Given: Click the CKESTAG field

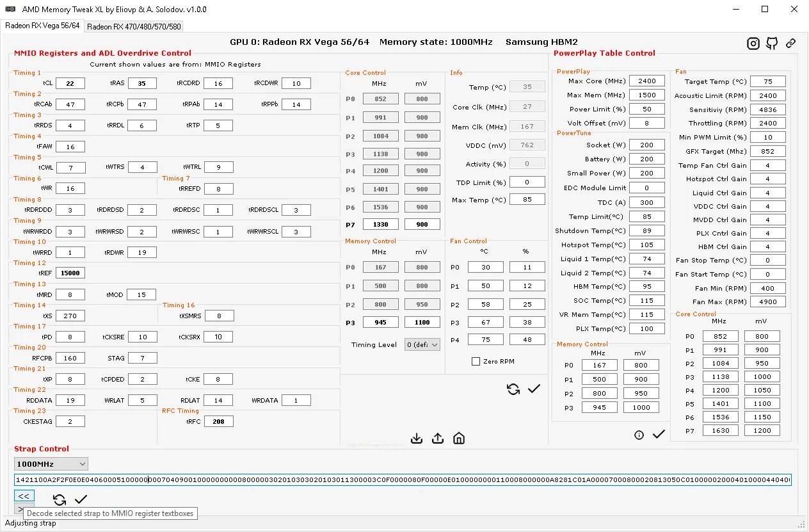Looking at the screenshot, I should (x=70, y=421).
